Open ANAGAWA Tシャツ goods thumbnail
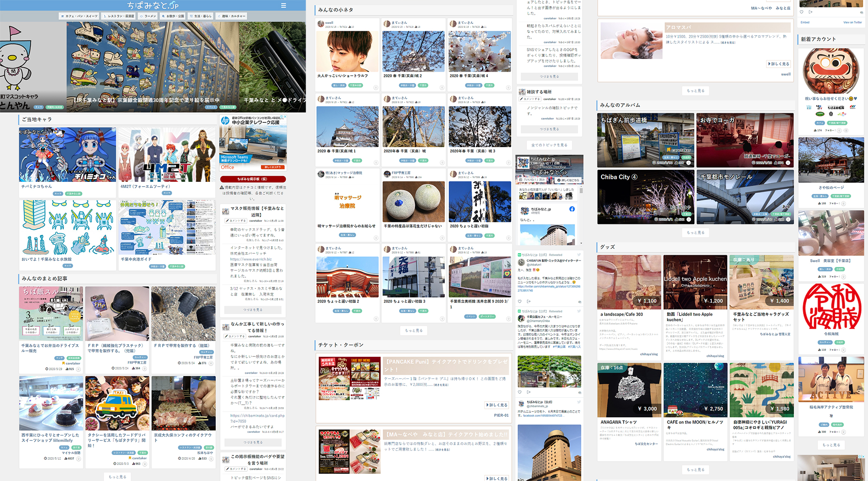This screenshot has height=481, width=868. (629, 390)
